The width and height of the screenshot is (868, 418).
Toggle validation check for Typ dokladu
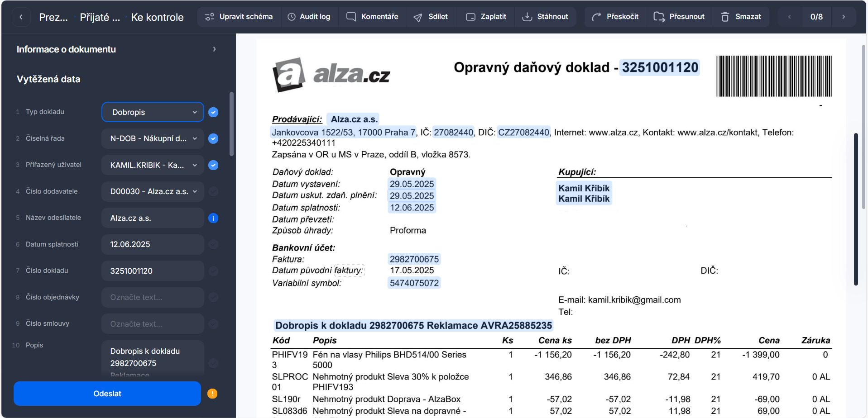pyautogui.click(x=213, y=112)
